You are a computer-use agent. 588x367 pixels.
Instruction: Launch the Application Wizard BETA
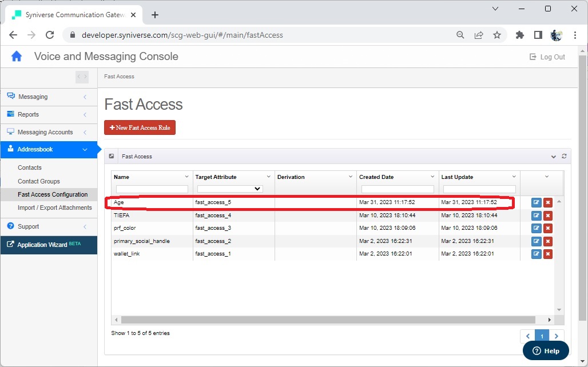[x=49, y=245]
